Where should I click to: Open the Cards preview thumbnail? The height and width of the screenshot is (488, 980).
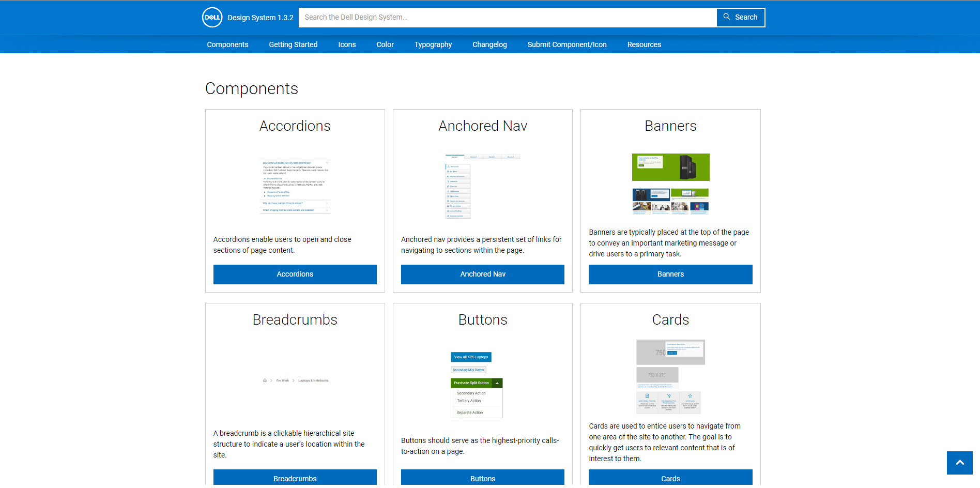tap(670, 377)
